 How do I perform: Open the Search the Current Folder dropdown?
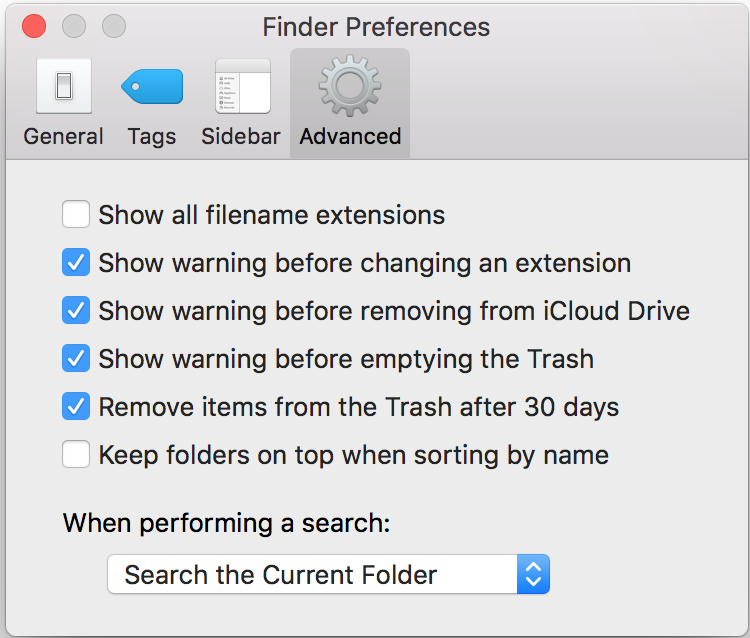coord(312,575)
